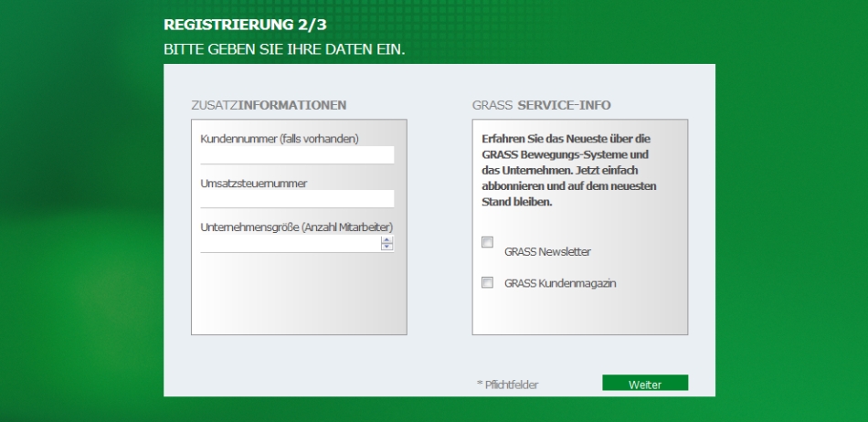
Task: Click the Pflichtfelder note beside Weiter
Action: (x=507, y=385)
